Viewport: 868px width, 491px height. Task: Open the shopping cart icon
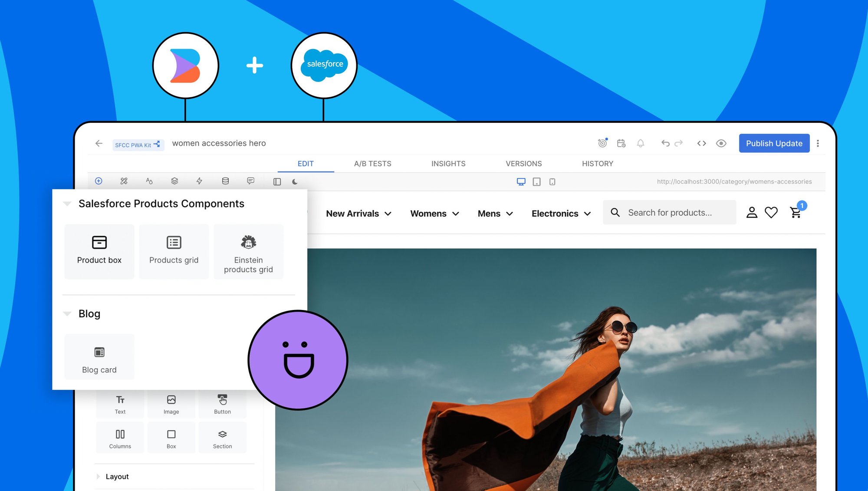point(796,212)
